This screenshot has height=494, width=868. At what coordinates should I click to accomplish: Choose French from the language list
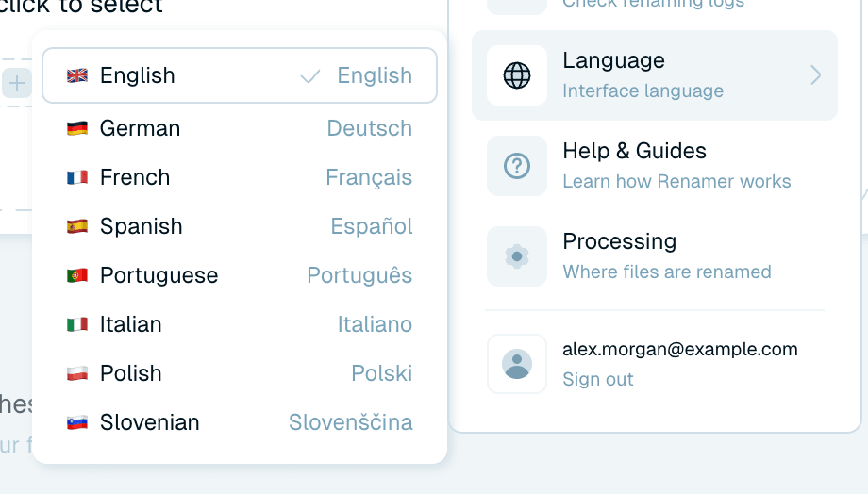(239, 177)
